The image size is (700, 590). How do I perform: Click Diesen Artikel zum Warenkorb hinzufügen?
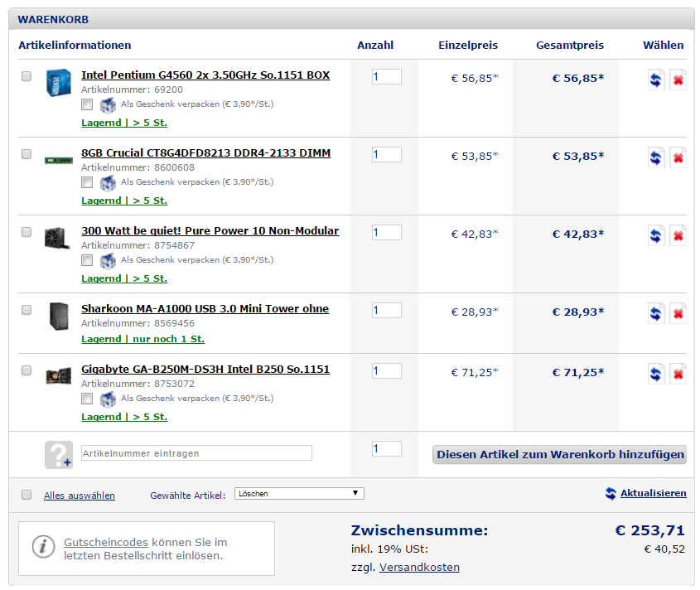tap(559, 455)
